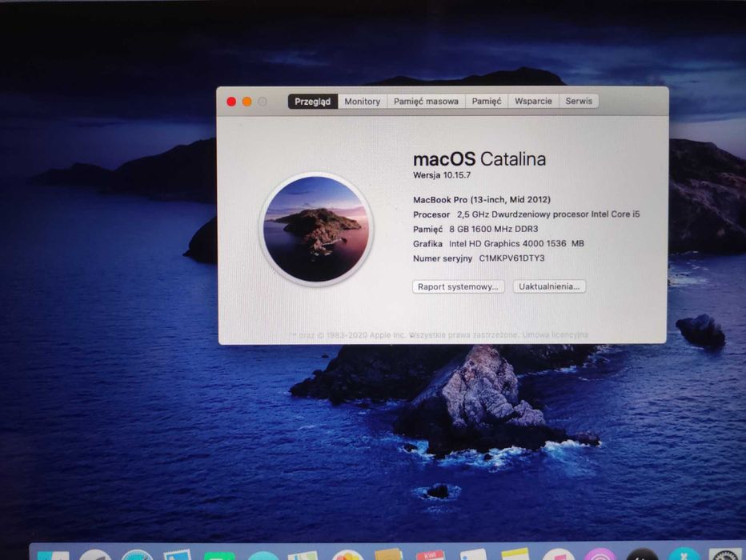
Task: Open Calendar icon in the Dock
Action: click(x=430, y=554)
